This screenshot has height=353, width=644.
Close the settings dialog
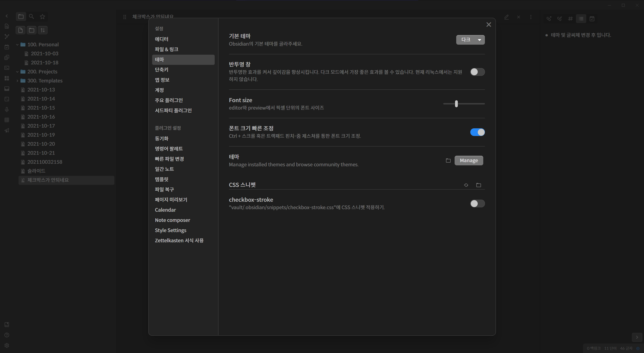pos(489,25)
